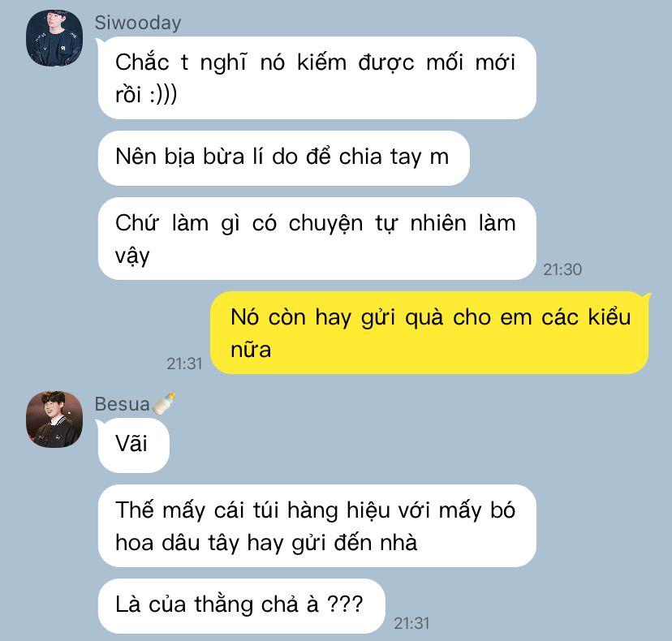The image size is (672, 641).
Task: Select the message "Nên bịa bừa lí do"
Action: pyautogui.click(x=284, y=158)
